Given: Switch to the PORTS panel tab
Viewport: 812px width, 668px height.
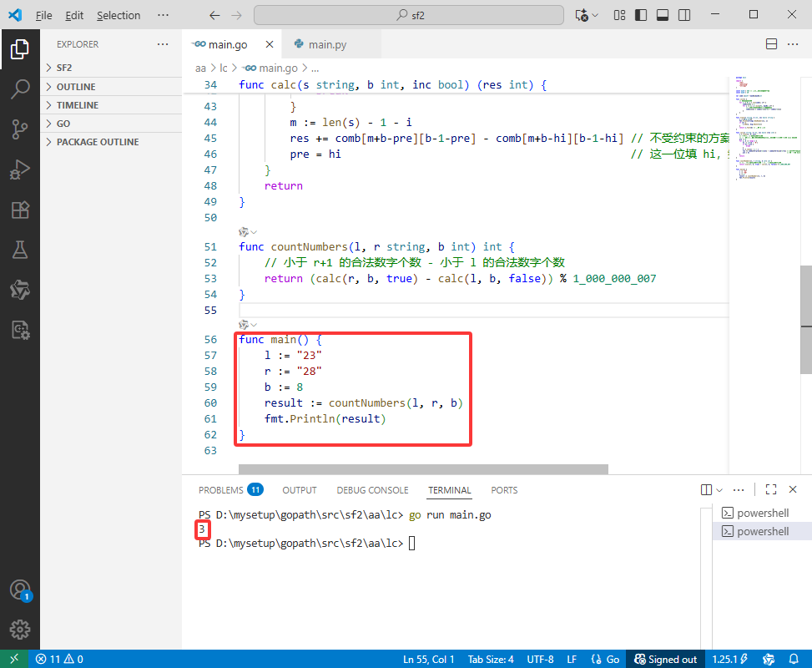Looking at the screenshot, I should tap(504, 490).
